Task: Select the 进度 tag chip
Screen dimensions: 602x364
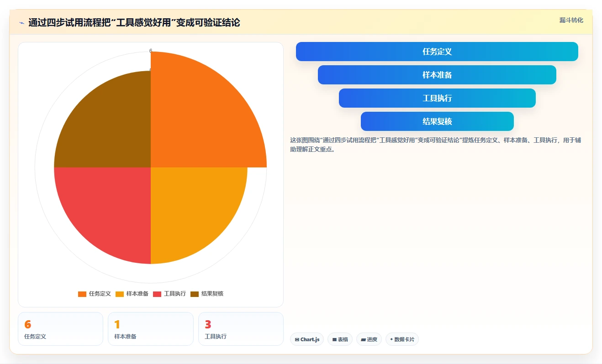Action: pos(369,339)
